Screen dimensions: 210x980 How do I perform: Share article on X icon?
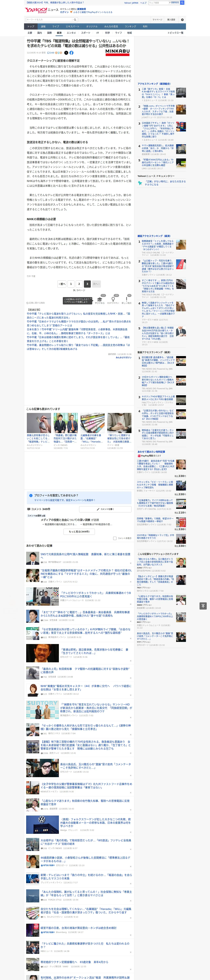tap(66, 53)
